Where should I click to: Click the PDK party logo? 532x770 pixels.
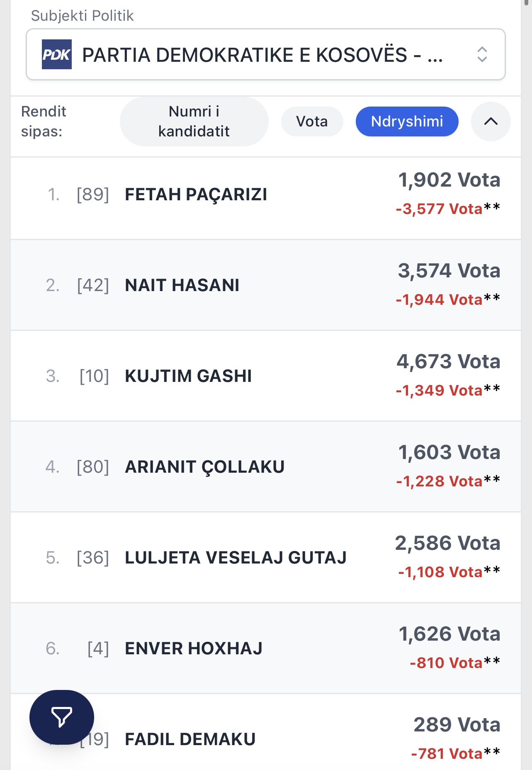click(x=57, y=54)
